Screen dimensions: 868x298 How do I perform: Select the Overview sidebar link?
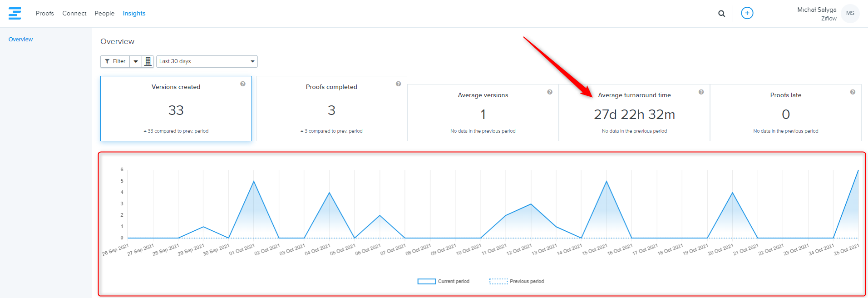pos(20,40)
